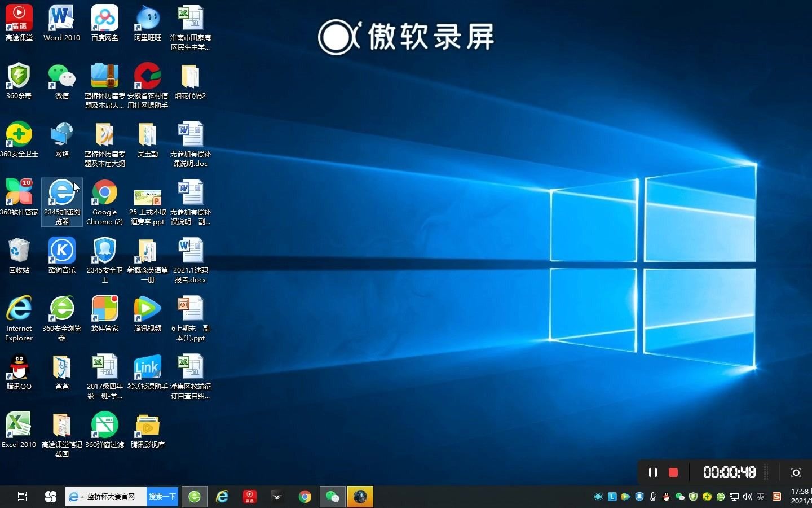Open the 新概念英语第一册 folder

148,260
